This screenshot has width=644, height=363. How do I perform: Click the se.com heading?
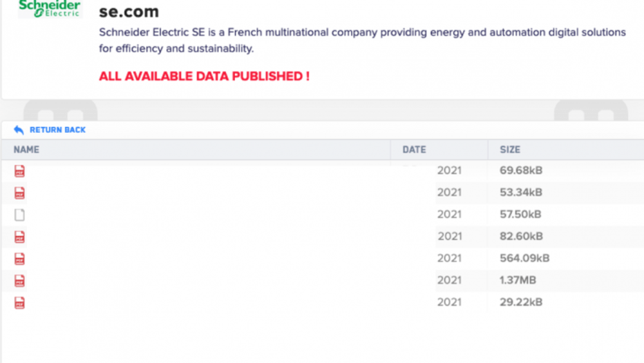129,12
